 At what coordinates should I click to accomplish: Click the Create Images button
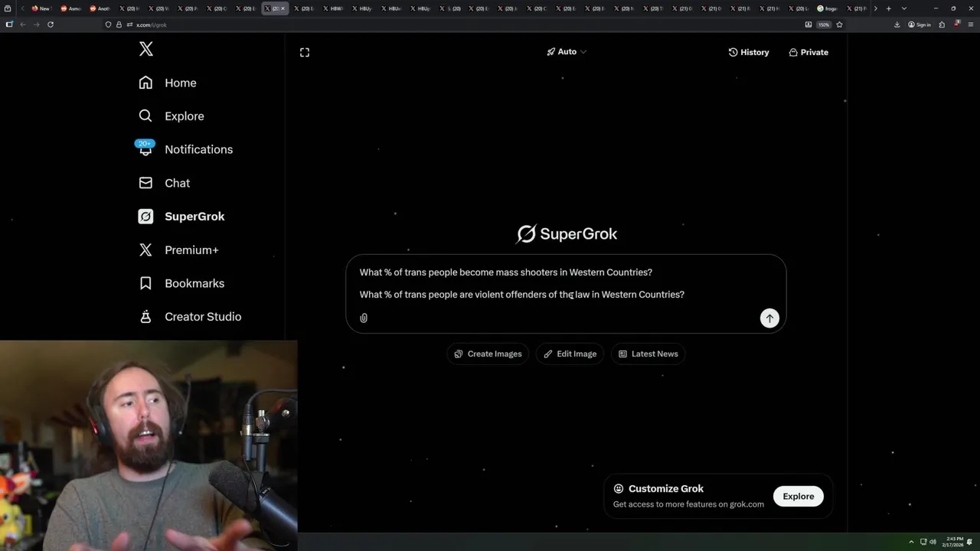pos(488,354)
